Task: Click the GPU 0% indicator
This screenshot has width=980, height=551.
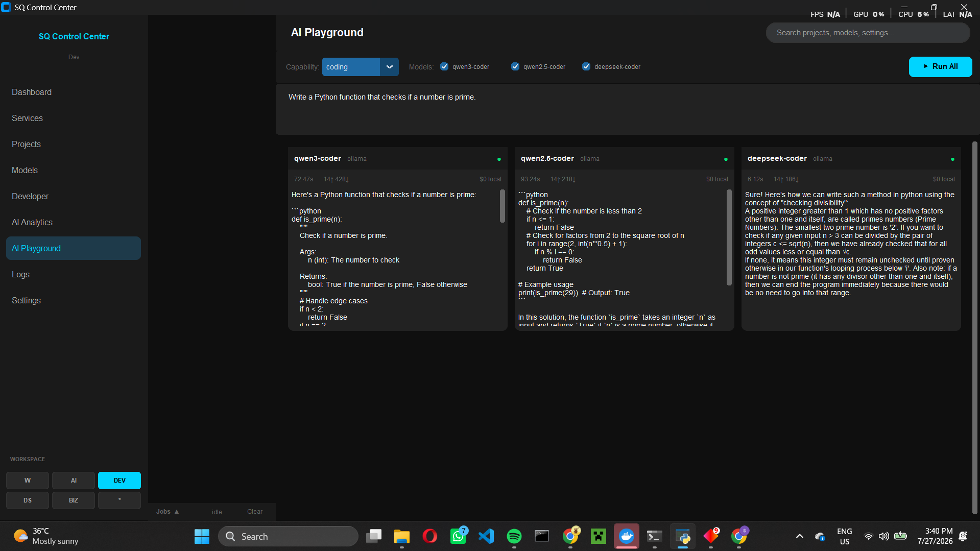Action: point(869,14)
